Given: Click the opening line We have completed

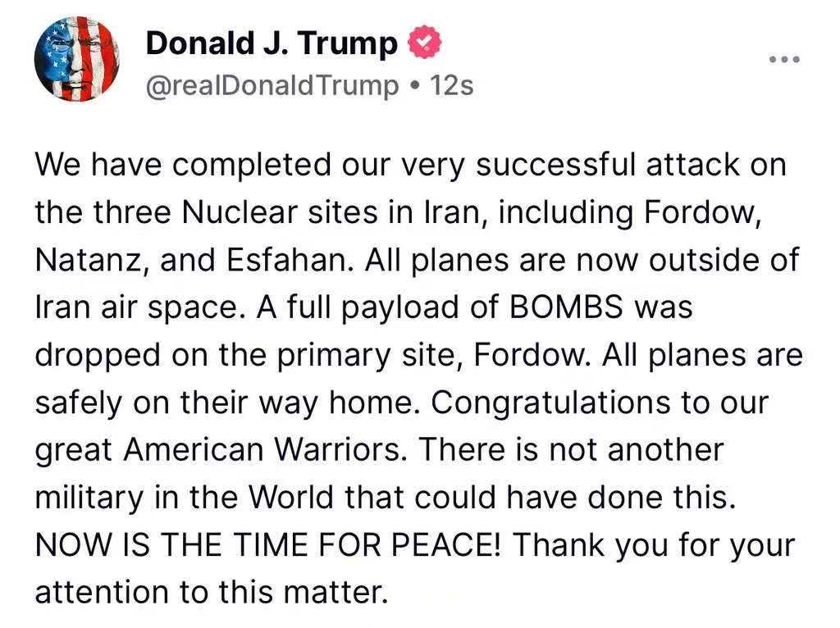Looking at the screenshot, I should (x=183, y=164).
